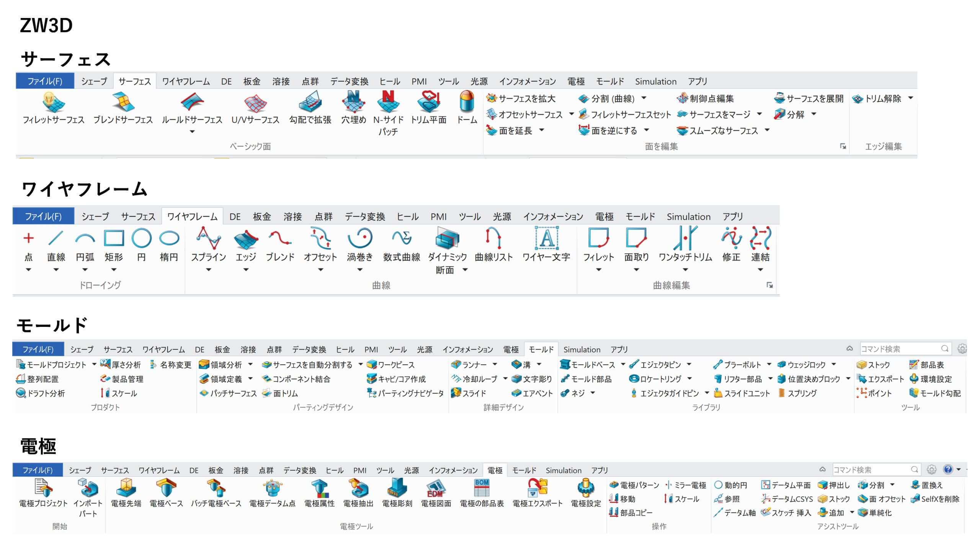Select the キャビ/コア作成 tool
980x551 pixels.
[x=396, y=379]
